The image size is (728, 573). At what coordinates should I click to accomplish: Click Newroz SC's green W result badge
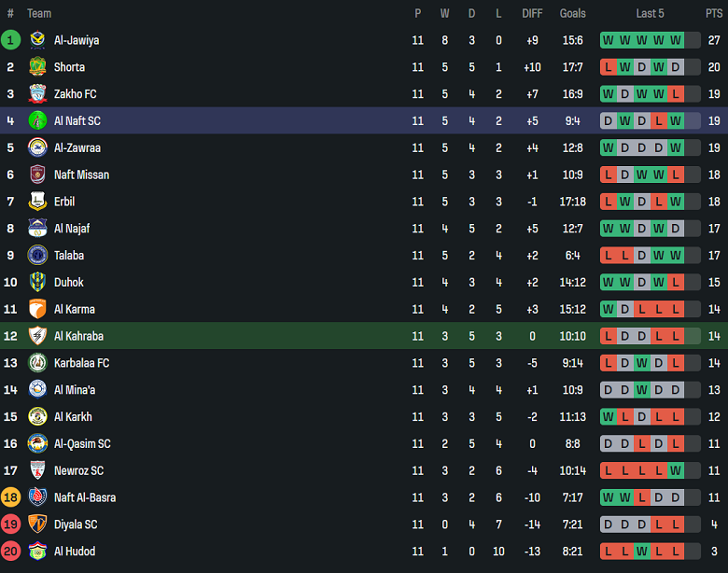pyautogui.click(x=675, y=470)
